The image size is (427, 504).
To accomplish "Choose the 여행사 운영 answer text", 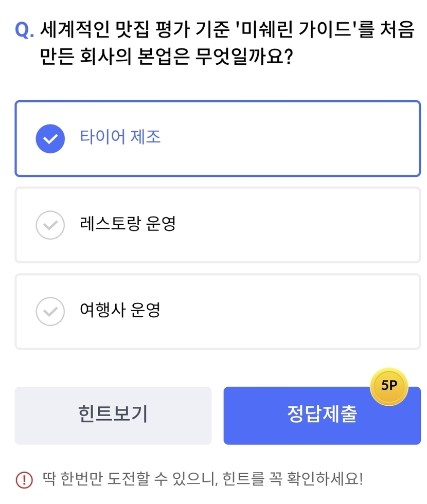I will coord(120,310).
